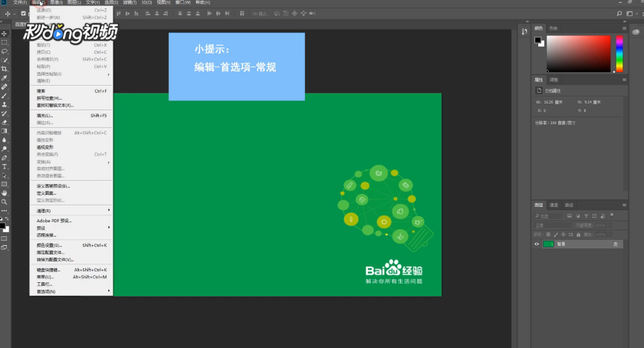Open the extra tools ellipsis in the toolbox
Viewport: 644px width, 348px height.
5,211
